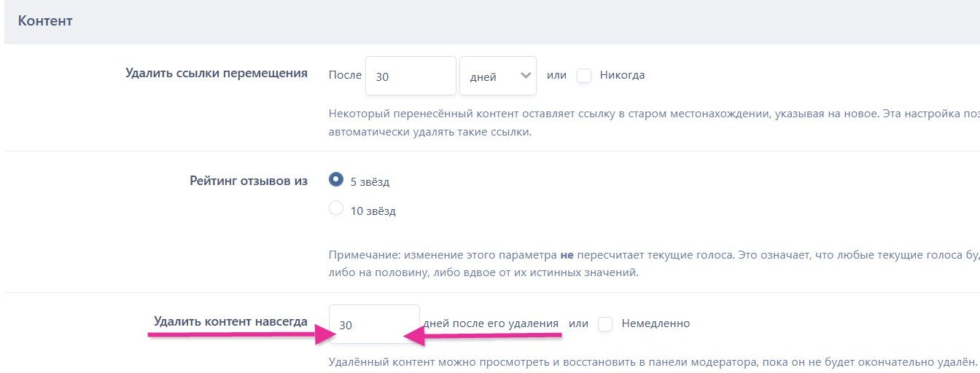This screenshot has height=373, width=980.
Task: Choose the "10 звёзд" radio button
Action: [336, 209]
